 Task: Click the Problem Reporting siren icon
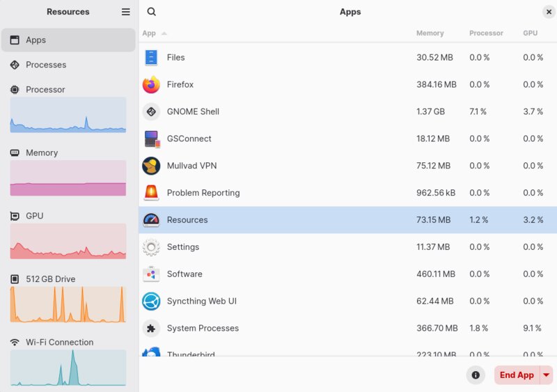point(151,193)
